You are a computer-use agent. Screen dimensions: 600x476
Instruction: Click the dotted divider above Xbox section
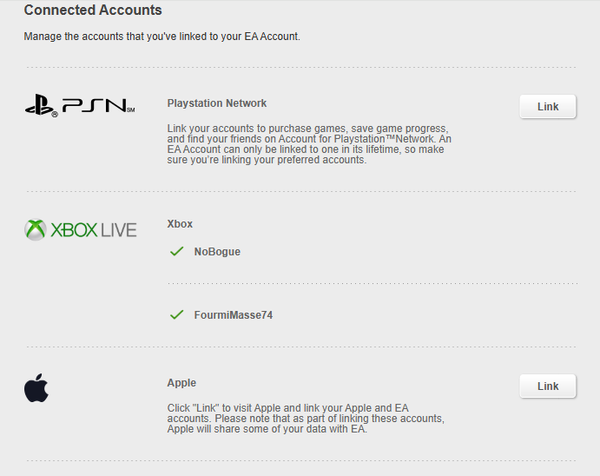(x=300, y=191)
